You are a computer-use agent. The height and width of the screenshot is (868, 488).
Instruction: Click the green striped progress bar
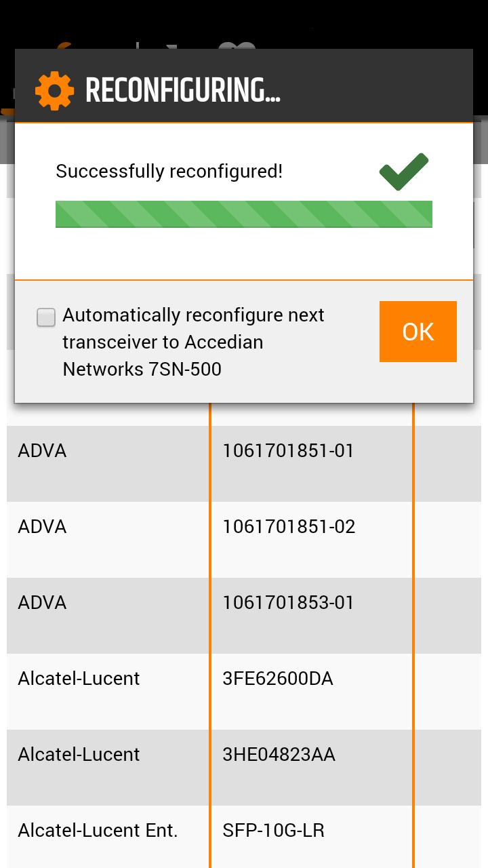(244, 214)
